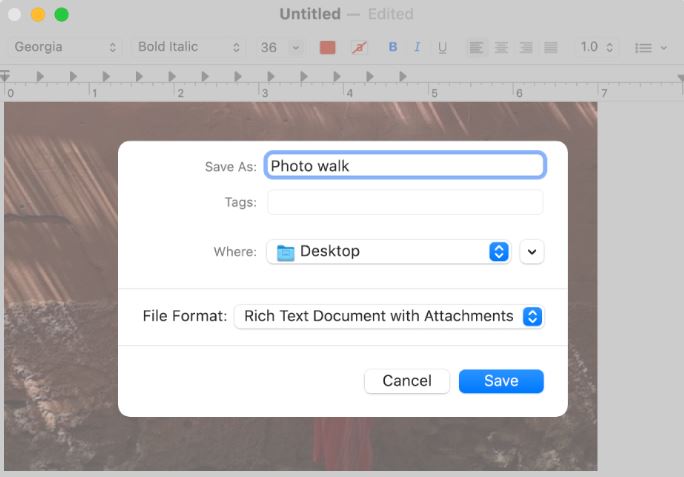Open the font size 36 combo box
Viewport: 684px width, 477px height.
[280, 47]
